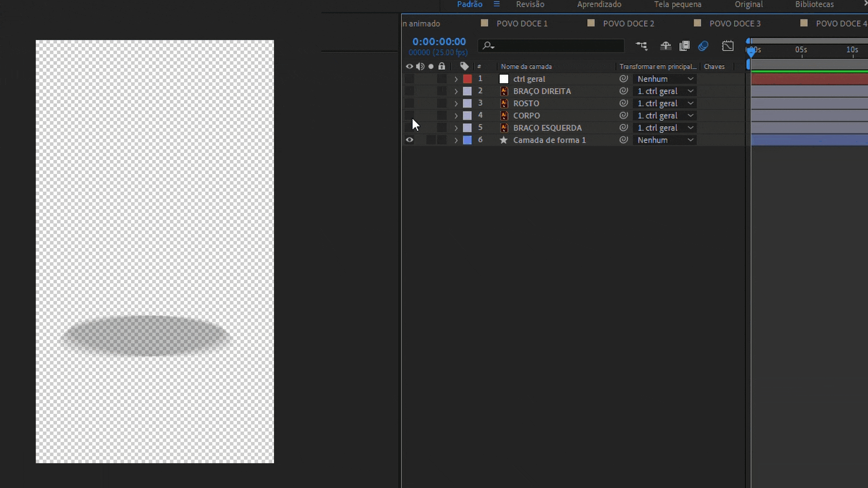
Task: Click the pick whip for CORPO layer
Action: pos(623,116)
